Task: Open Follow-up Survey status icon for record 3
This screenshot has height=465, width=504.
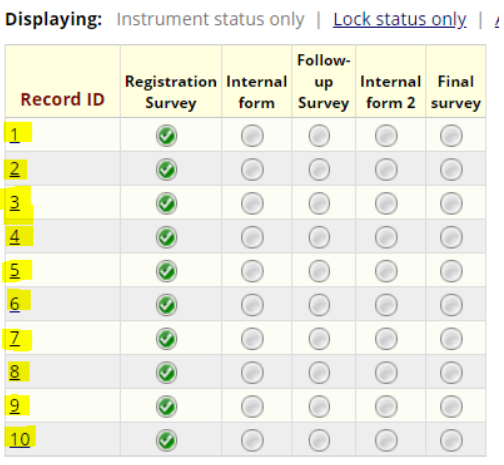Action: [319, 203]
